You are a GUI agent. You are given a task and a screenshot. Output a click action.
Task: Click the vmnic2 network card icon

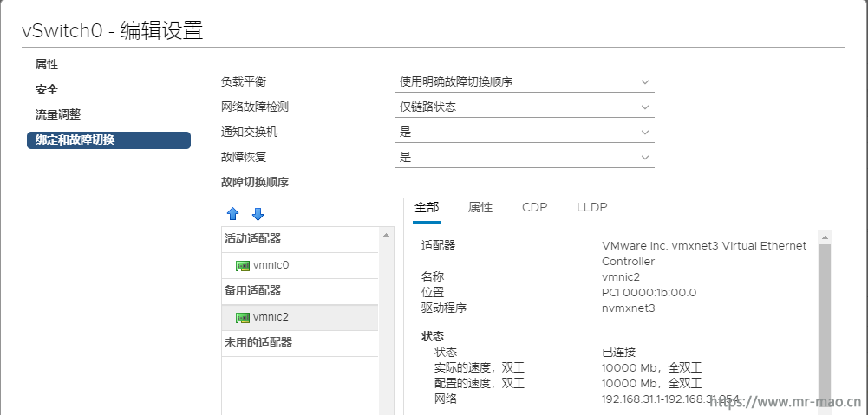pyautogui.click(x=243, y=318)
